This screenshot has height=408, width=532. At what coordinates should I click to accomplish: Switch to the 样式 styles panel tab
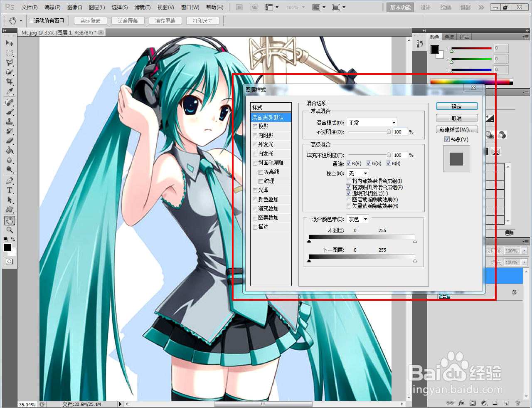point(464,37)
